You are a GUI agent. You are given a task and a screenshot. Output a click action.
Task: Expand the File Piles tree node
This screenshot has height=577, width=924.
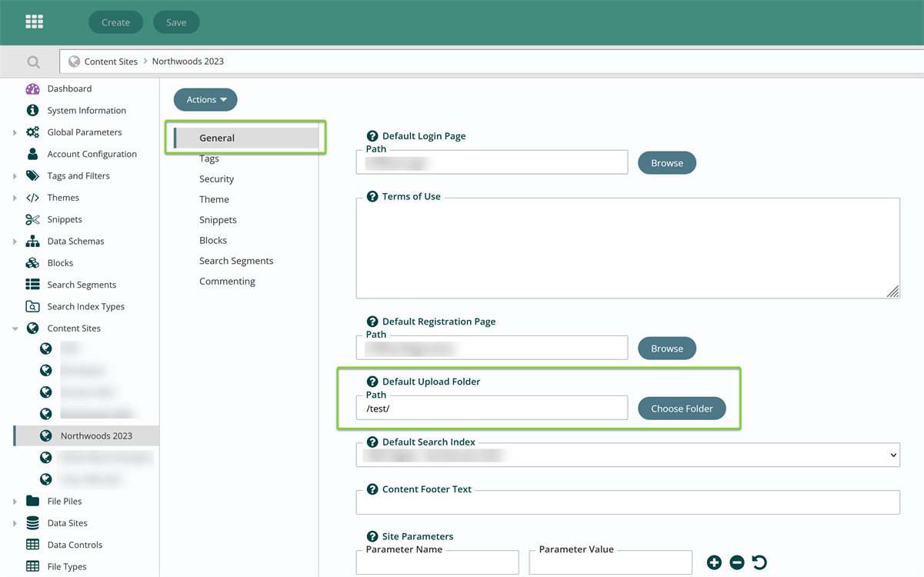pyautogui.click(x=15, y=502)
